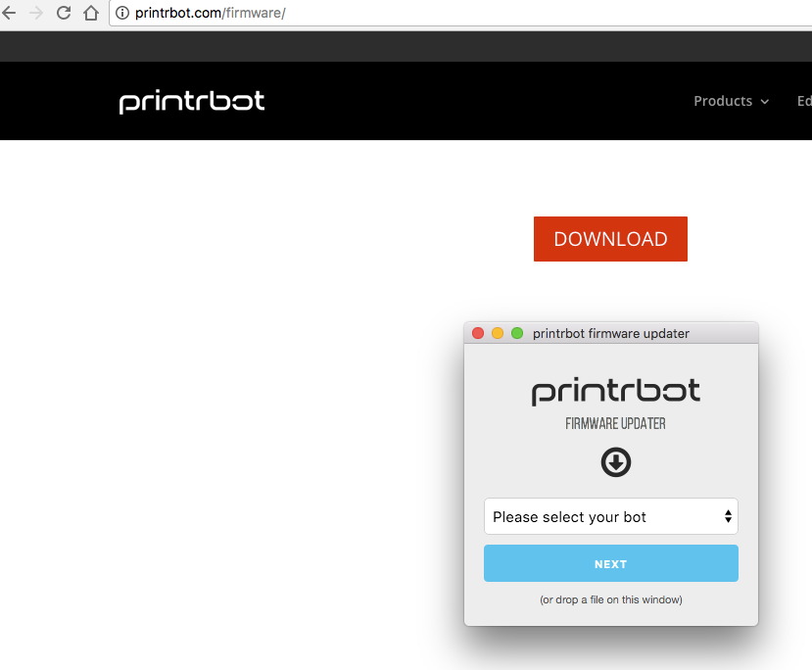This screenshot has height=670, width=812.
Task: Maximize the firmware updater window
Action: click(x=517, y=333)
